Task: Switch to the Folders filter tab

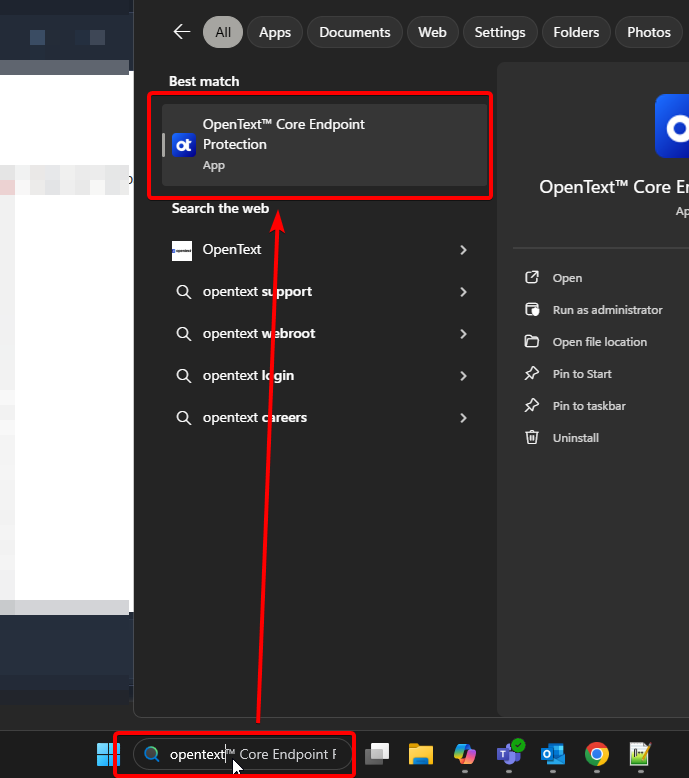Action: [576, 32]
